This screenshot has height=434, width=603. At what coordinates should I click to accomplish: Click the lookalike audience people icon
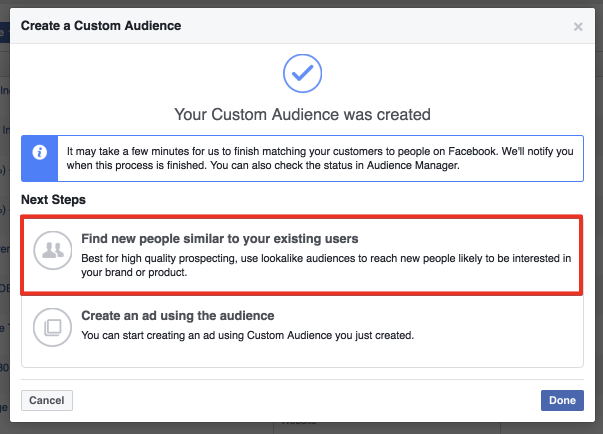[53, 250]
